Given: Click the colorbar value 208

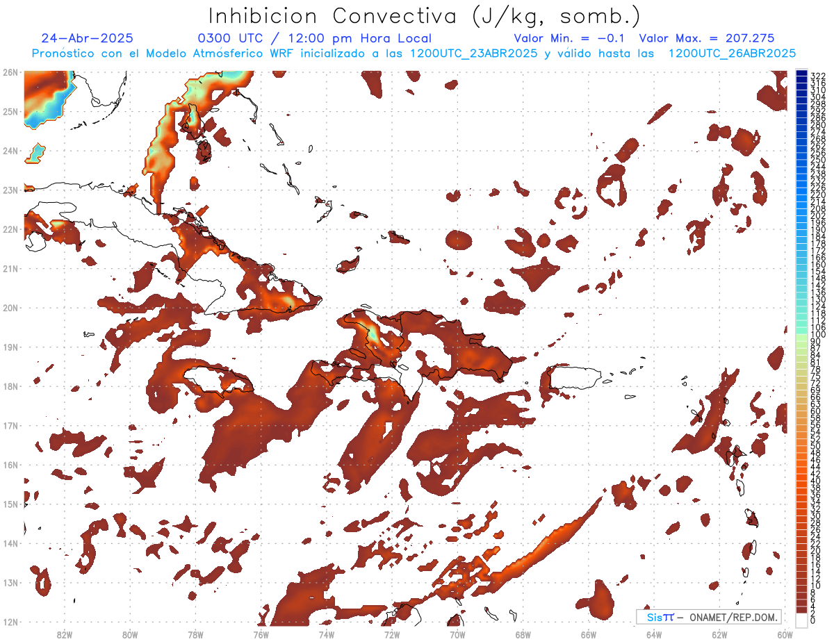Looking at the screenshot, I should [x=818, y=208].
